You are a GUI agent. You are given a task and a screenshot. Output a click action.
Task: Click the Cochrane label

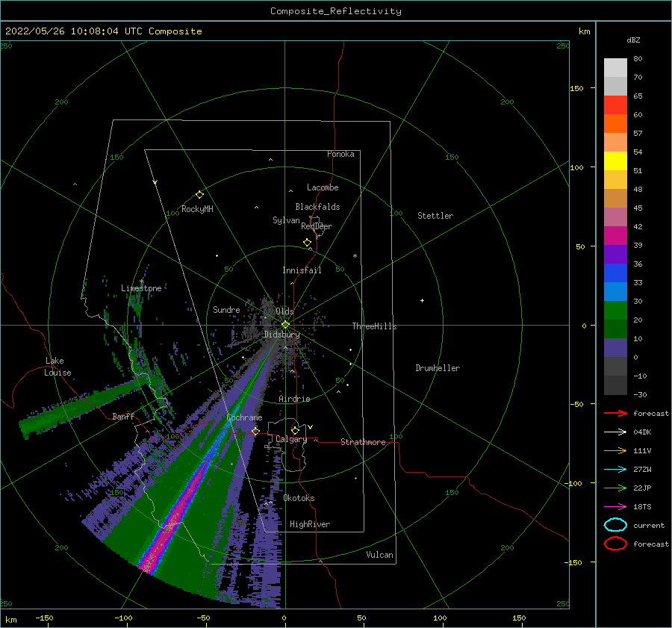244,417
